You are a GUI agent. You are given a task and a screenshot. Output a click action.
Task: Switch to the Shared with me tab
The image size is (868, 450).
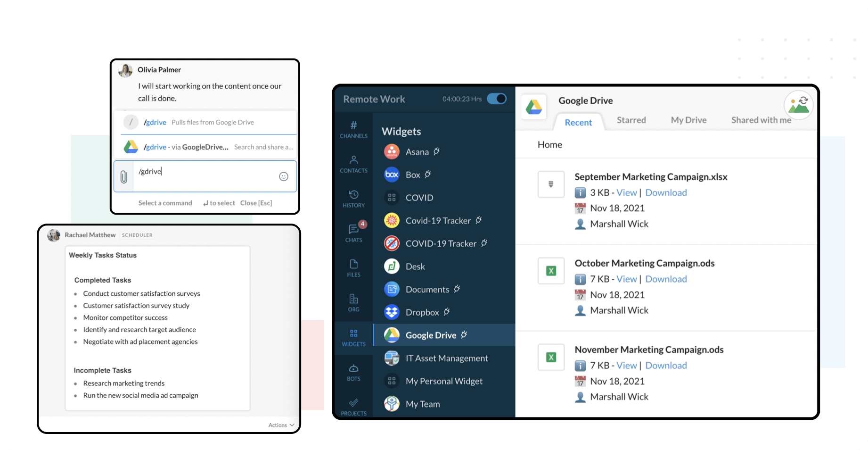761,120
